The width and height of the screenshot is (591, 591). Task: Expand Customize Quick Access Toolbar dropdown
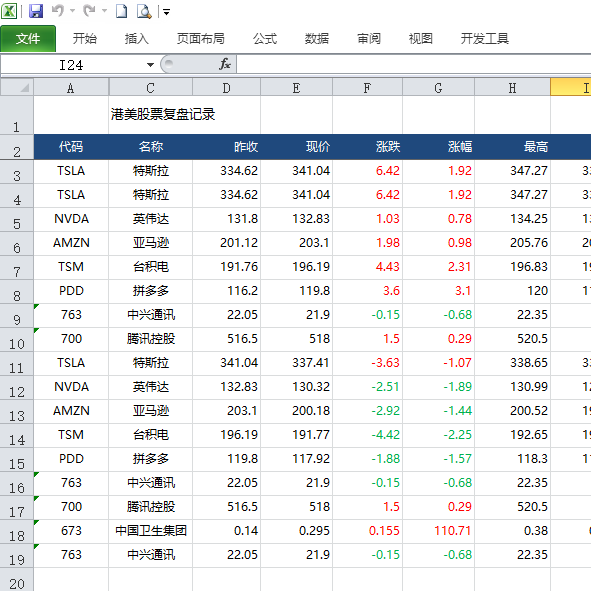166,12
